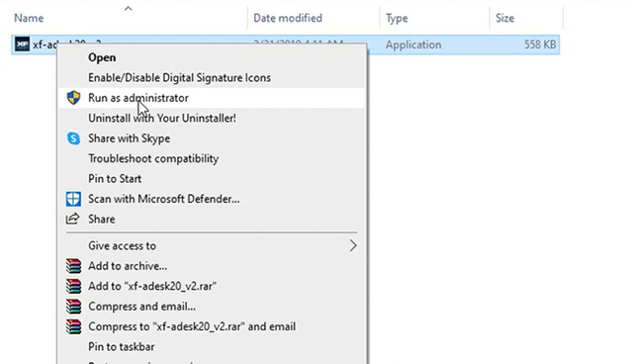Click the 558 KB size value
The width and height of the screenshot is (633, 364).
(540, 45)
